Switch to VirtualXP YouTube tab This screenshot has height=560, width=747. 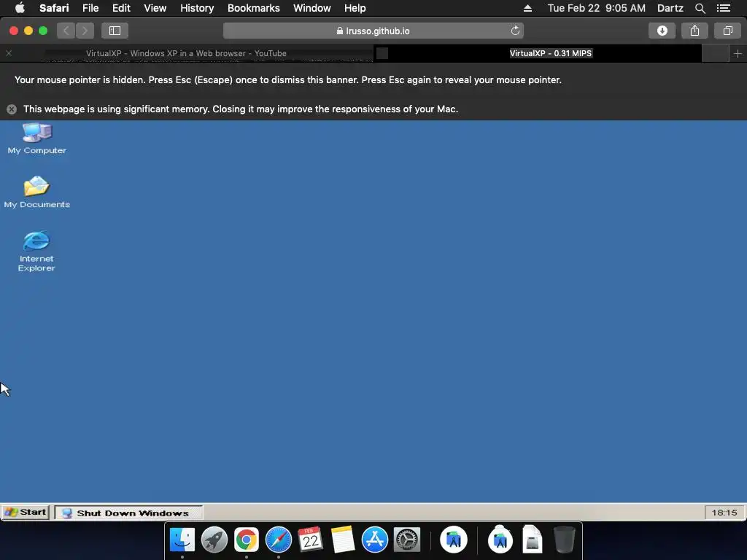tap(186, 53)
